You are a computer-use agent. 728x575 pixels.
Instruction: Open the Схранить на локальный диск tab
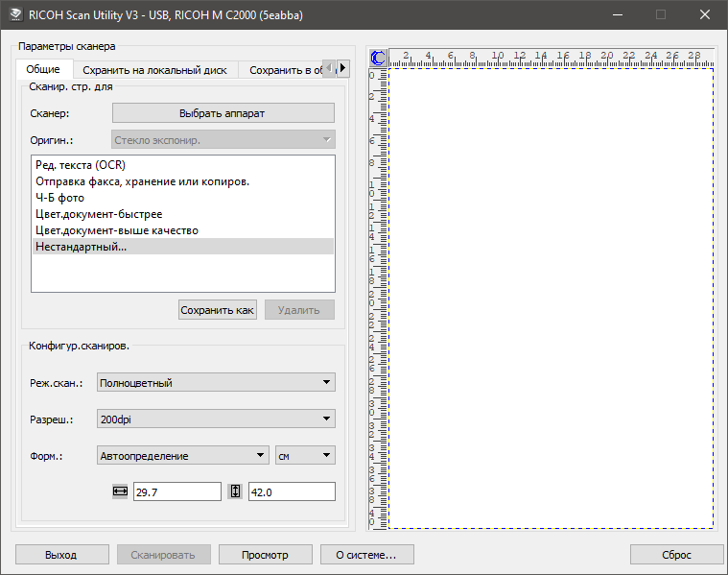154,70
